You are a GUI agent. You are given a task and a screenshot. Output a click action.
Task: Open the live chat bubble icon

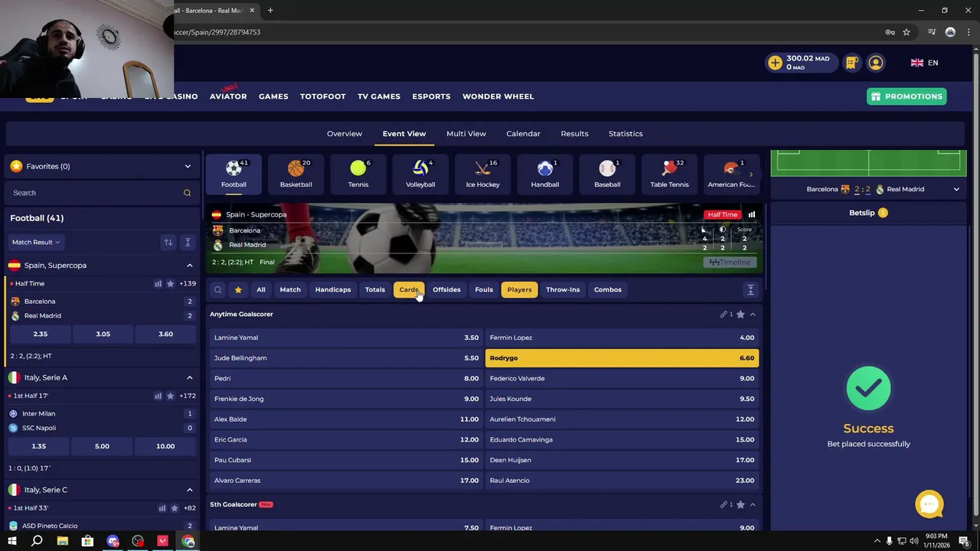pyautogui.click(x=929, y=504)
